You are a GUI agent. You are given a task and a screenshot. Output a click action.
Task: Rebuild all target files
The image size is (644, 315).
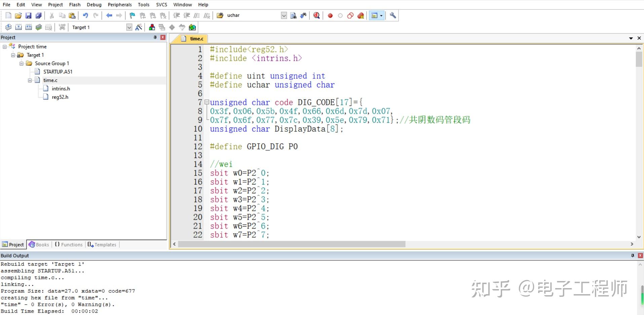[28, 27]
